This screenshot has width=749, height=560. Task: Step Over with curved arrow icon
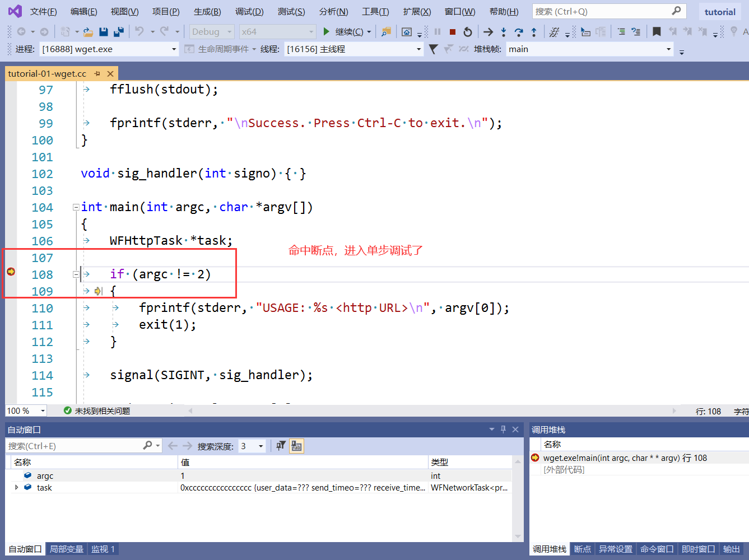click(519, 32)
